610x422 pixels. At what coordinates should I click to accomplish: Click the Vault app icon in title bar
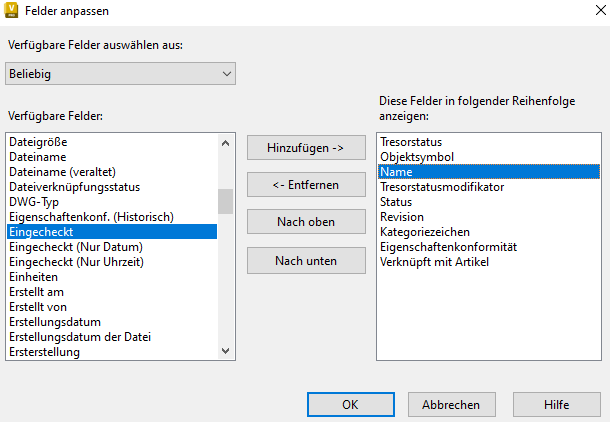12,12
